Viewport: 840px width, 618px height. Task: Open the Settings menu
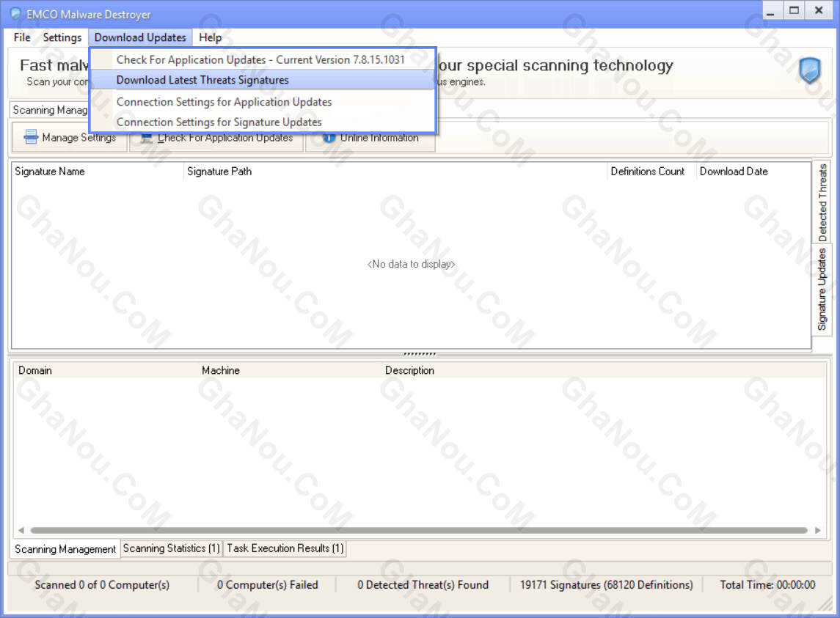pyautogui.click(x=62, y=37)
